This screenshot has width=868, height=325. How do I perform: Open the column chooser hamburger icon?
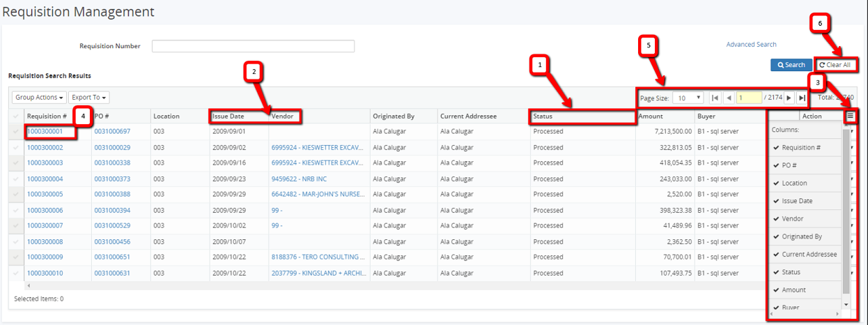tap(850, 116)
